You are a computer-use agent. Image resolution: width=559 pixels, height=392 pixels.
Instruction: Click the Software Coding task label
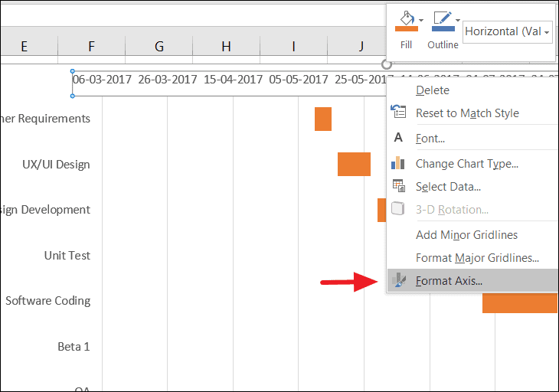click(48, 301)
